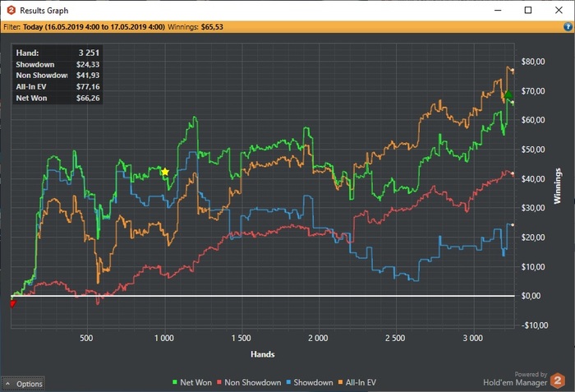The height and width of the screenshot is (392, 575).
Task: Click the Hold'em Manager logo at bottom right
Action: point(558,380)
